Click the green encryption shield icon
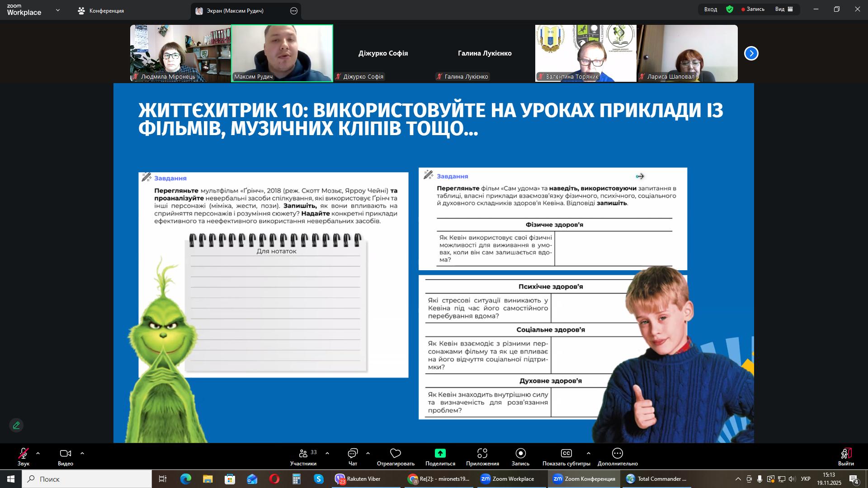The height and width of the screenshot is (488, 868). 730,9
